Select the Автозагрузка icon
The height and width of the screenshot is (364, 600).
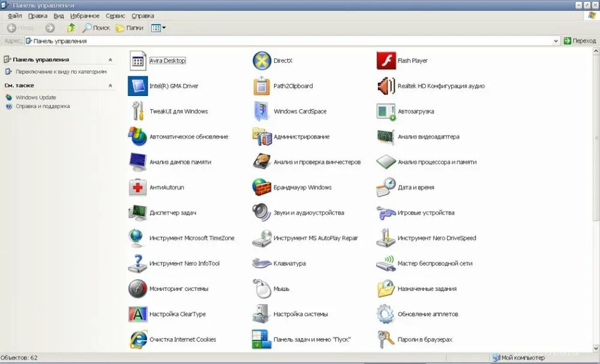pos(386,112)
